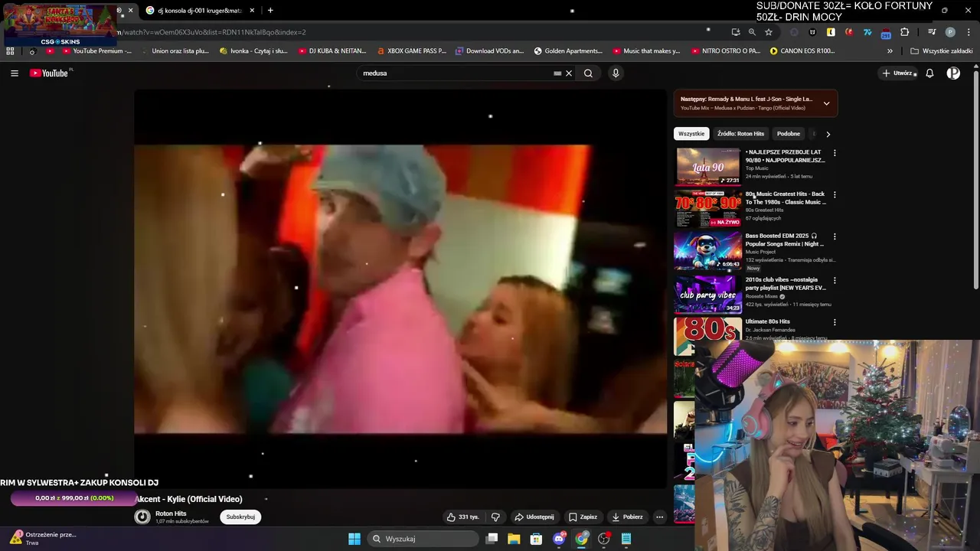980x551 pixels.
Task: Select the Źródło: Roton Hits chip
Action: coord(740,134)
